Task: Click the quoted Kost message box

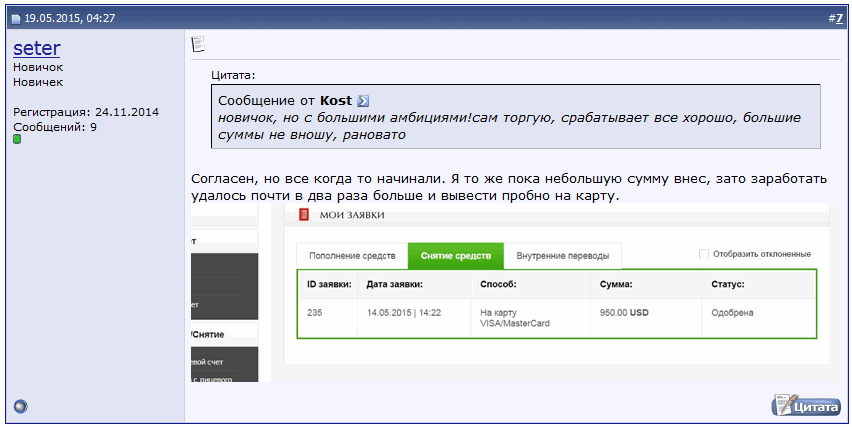Action: click(x=516, y=116)
